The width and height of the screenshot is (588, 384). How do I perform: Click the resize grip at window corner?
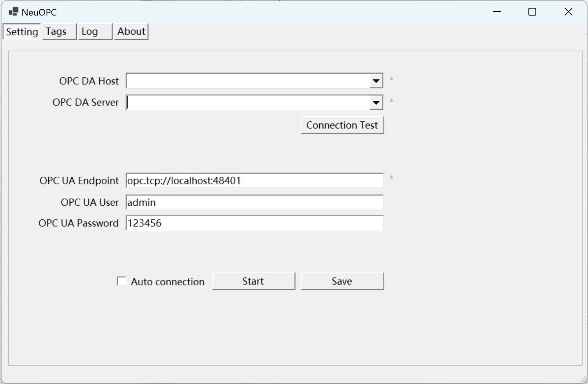click(583, 379)
